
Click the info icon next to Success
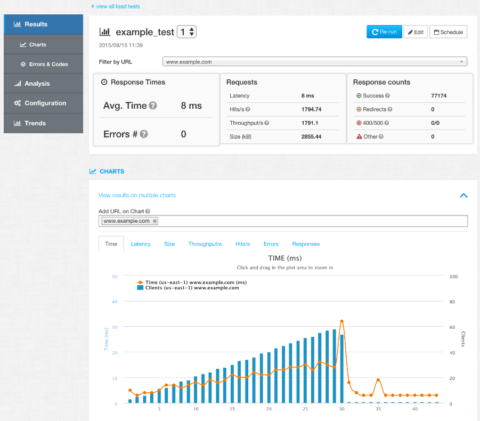click(x=387, y=96)
